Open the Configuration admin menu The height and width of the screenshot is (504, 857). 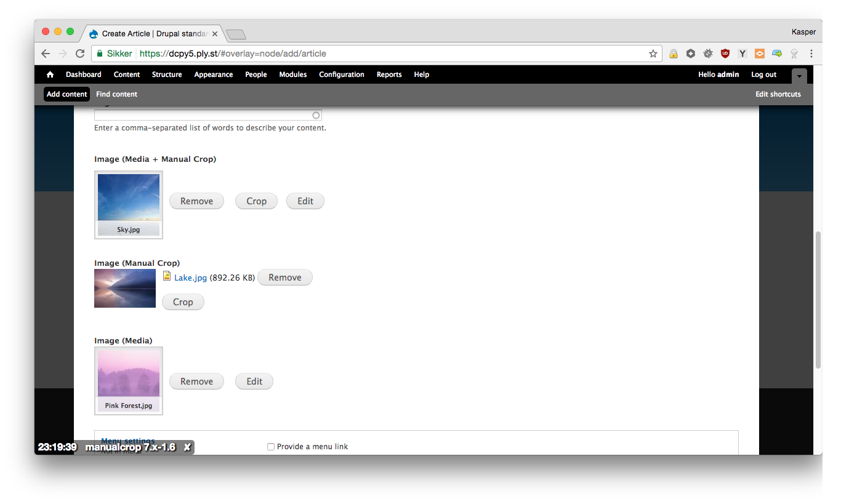(342, 74)
